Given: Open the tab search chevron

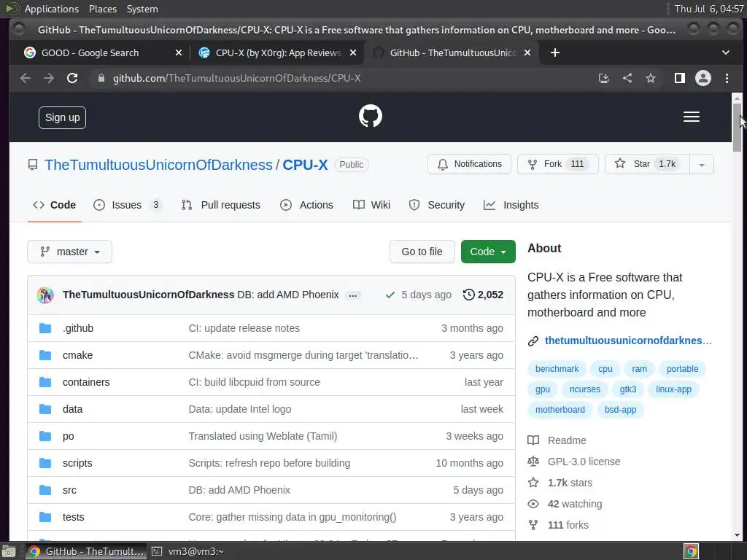Looking at the screenshot, I should click(x=726, y=52).
